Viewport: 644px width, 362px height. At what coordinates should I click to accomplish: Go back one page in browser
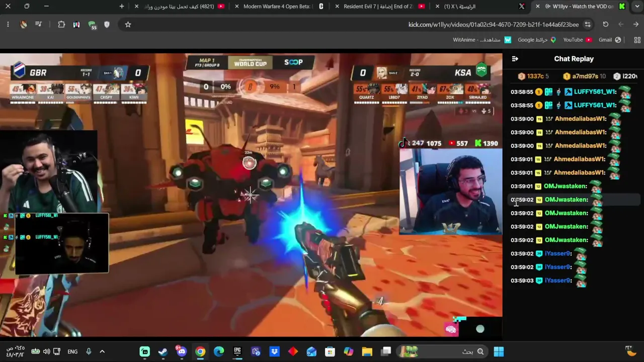[636, 24]
